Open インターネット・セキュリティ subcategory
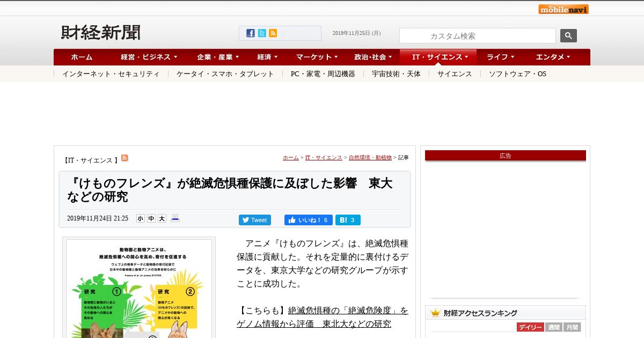This screenshot has width=644, height=338. click(111, 74)
